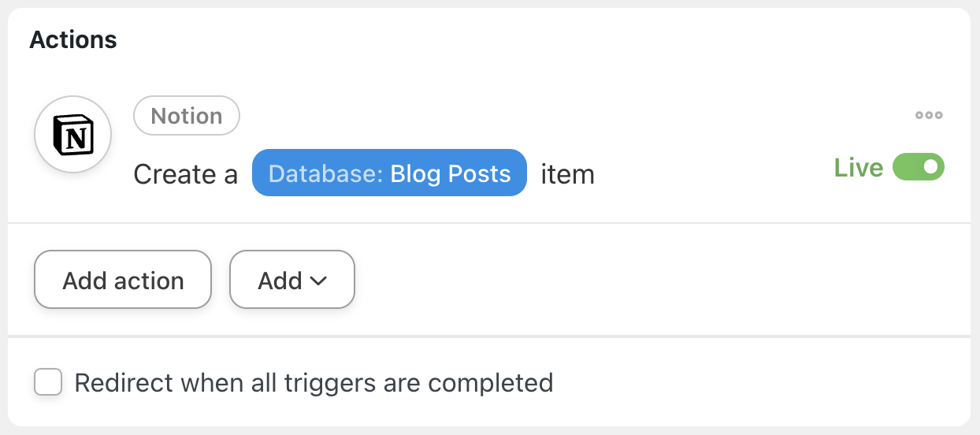This screenshot has width=980, height=435.
Task: Click the Notion app tag label
Action: coord(187,116)
